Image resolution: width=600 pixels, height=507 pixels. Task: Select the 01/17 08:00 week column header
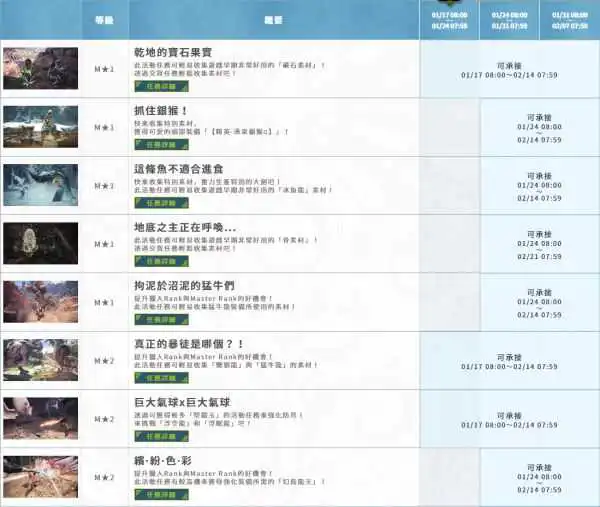[449, 20]
